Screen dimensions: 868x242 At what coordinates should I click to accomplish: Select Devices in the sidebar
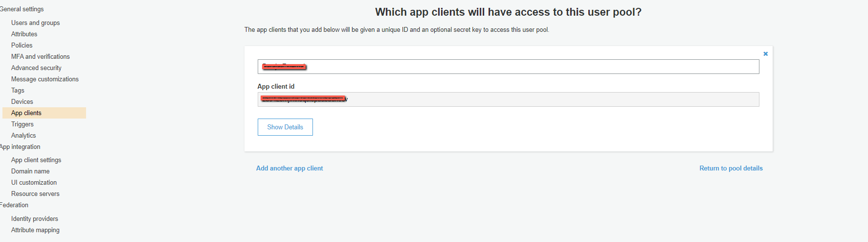[22, 101]
